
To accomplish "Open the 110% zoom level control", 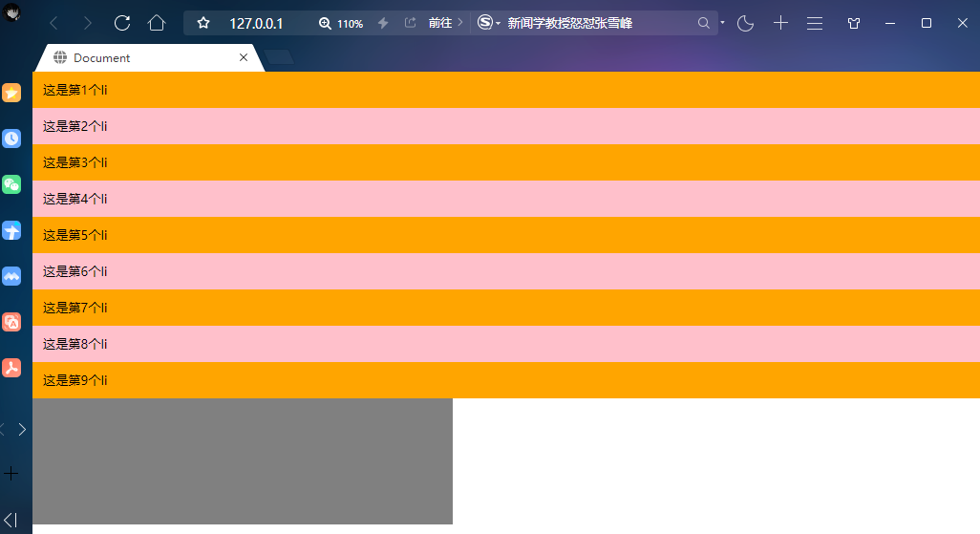I will coord(341,24).
